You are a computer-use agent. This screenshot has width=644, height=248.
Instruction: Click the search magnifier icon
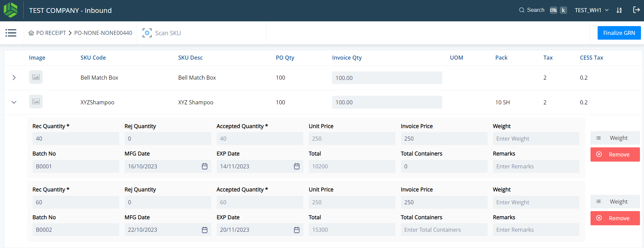click(522, 10)
